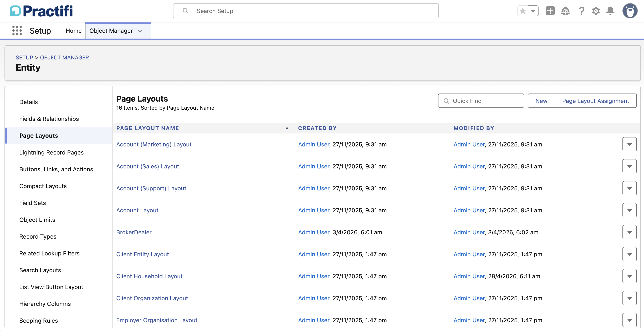
Task: Open Record Types in the sidebar
Action: (x=38, y=237)
